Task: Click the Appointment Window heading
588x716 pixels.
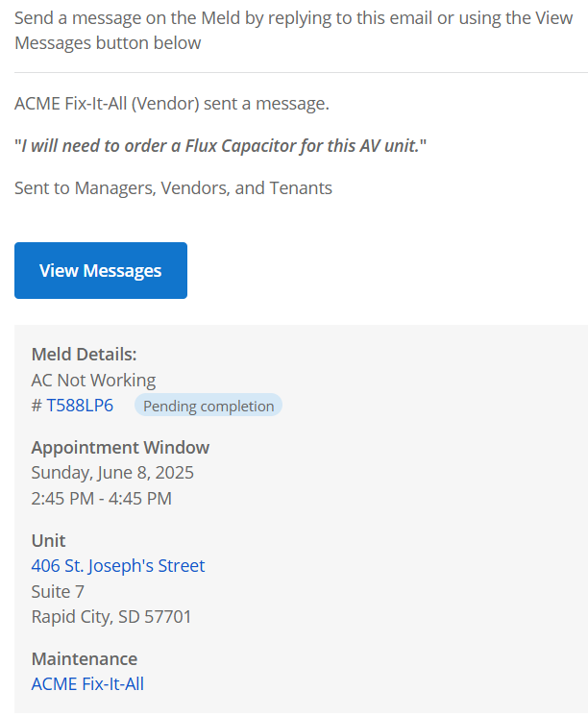Action: (x=120, y=447)
